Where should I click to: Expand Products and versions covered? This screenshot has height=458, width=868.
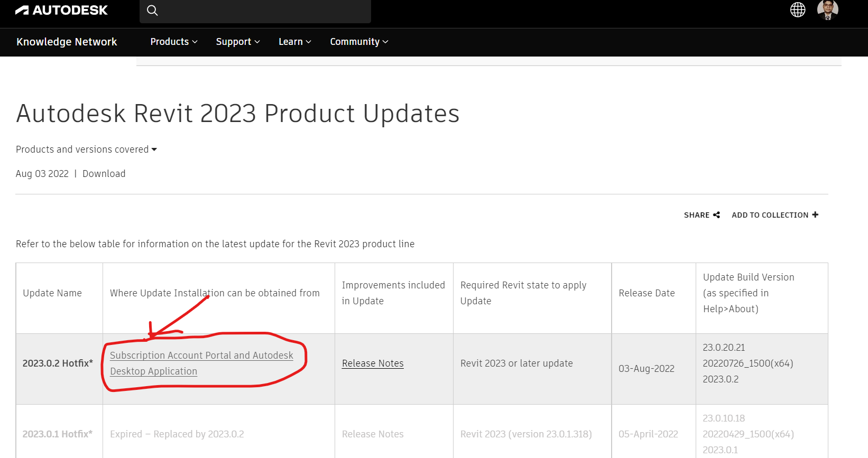(x=86, y=149)
